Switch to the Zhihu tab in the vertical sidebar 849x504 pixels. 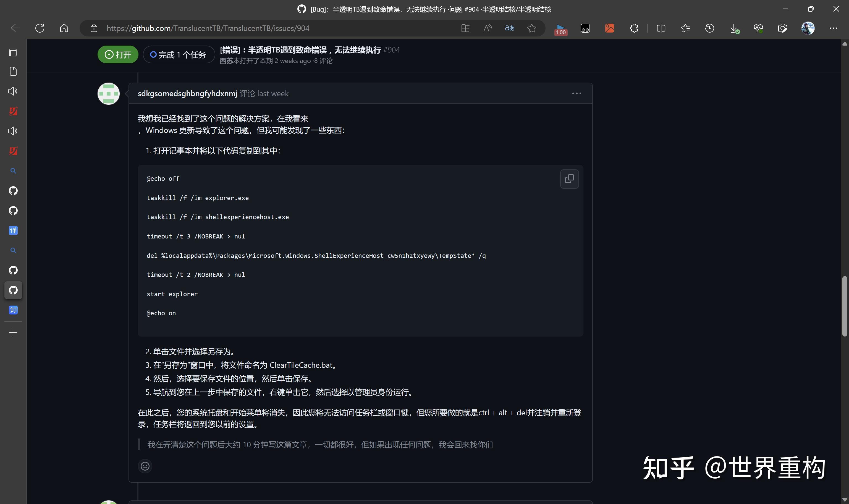13,310
